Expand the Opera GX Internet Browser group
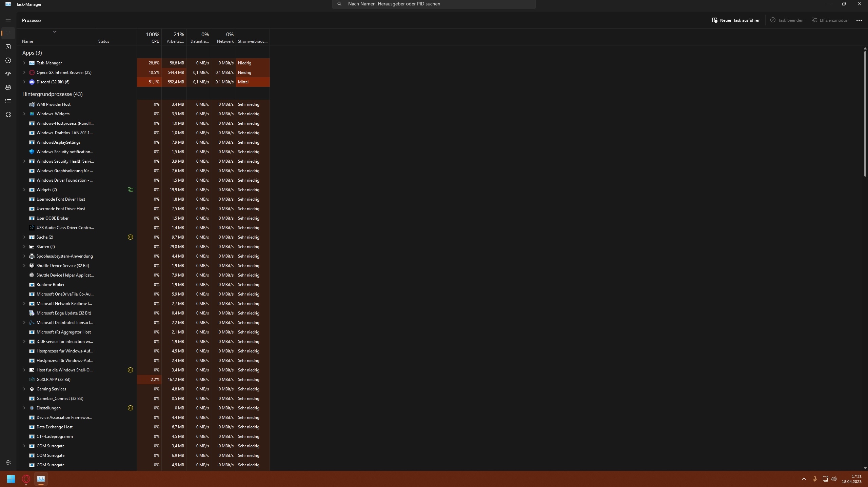 24,73
